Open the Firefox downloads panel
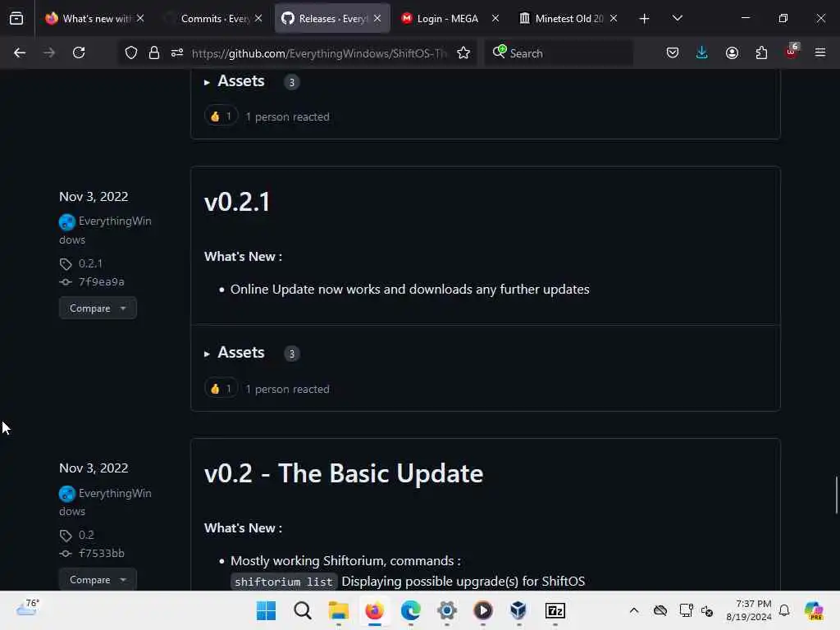This screenshot has width=840, height=630. (x=702, y=52)
